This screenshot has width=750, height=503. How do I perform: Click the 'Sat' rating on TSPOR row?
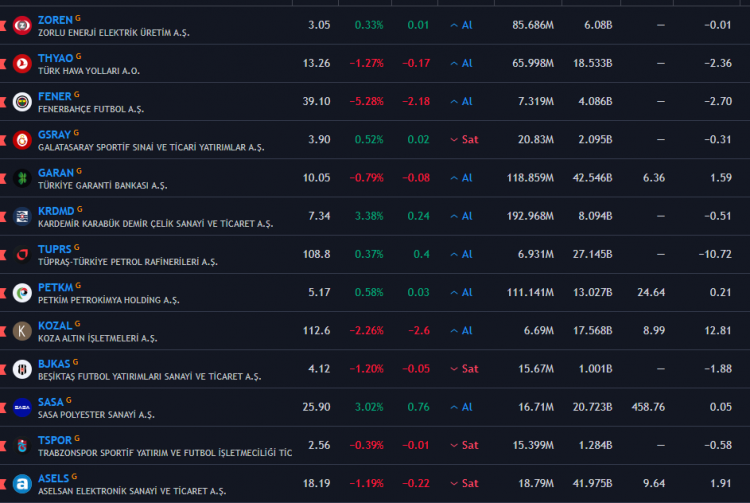(464, 446)
